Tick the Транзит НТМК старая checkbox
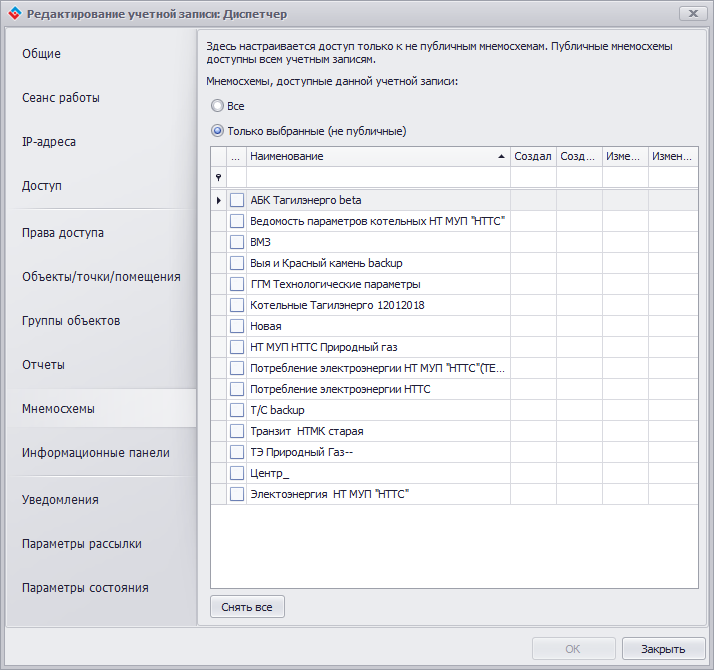Image resolution: width=714 pixels, height=670 pixels. pos(237,431)
